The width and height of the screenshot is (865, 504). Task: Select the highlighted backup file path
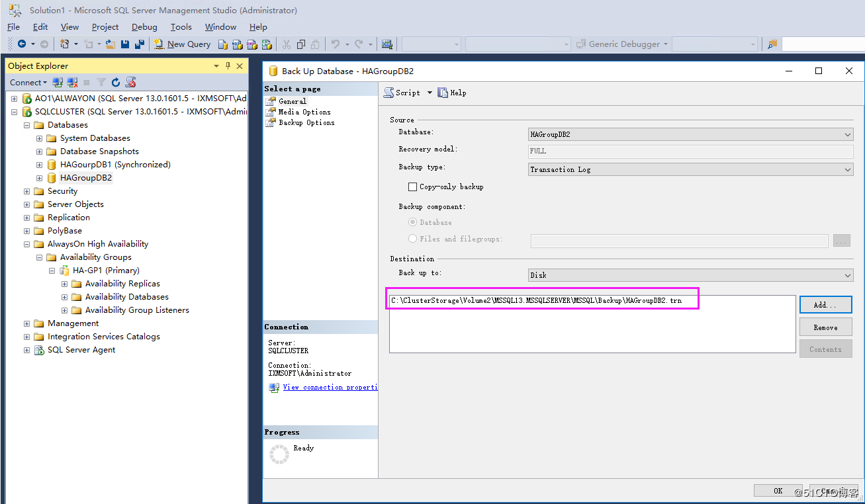coord(541,299)
